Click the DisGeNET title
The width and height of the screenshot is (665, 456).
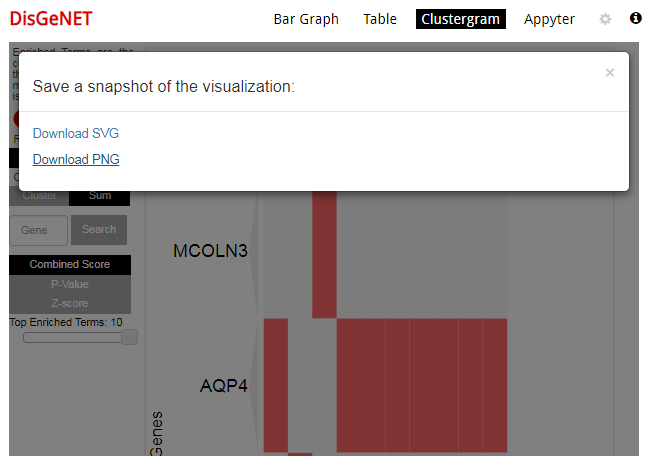click(51, 19)
